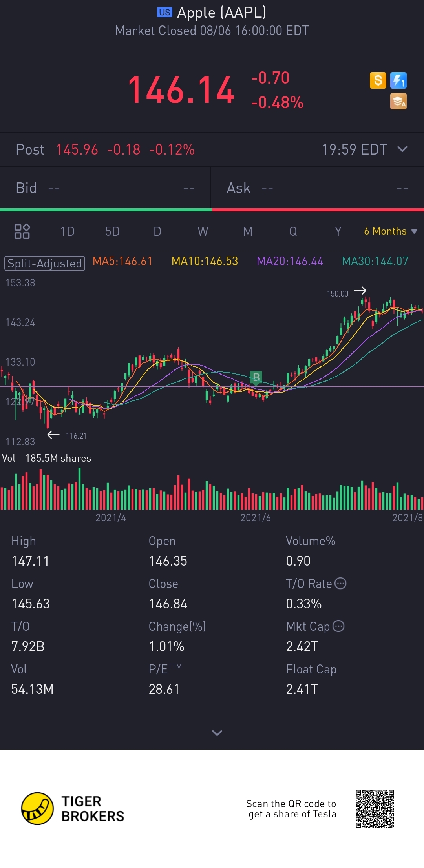Select the D daily chart tab
Screen dimensions: 424x868
coord(157,231)
